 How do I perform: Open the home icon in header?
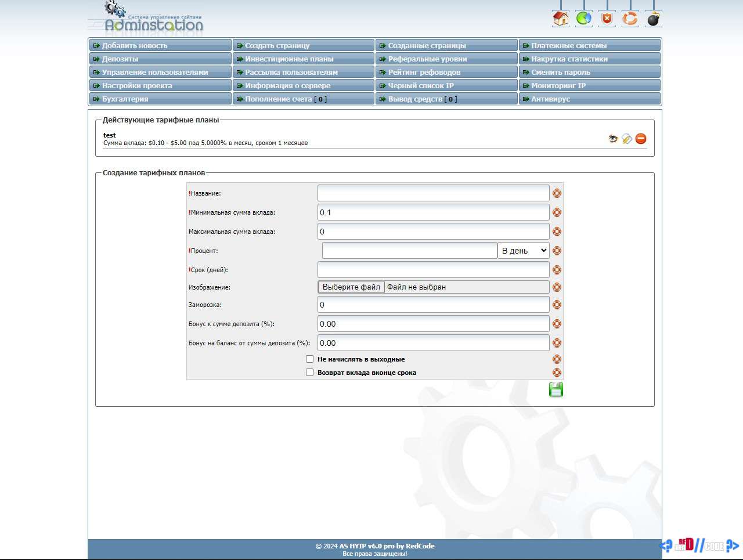[561, 19]
